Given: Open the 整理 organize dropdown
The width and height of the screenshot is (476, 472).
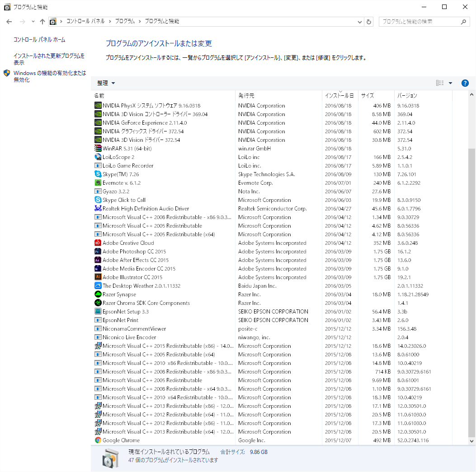Looking at the screenshot, I should (x=106, y=83).
